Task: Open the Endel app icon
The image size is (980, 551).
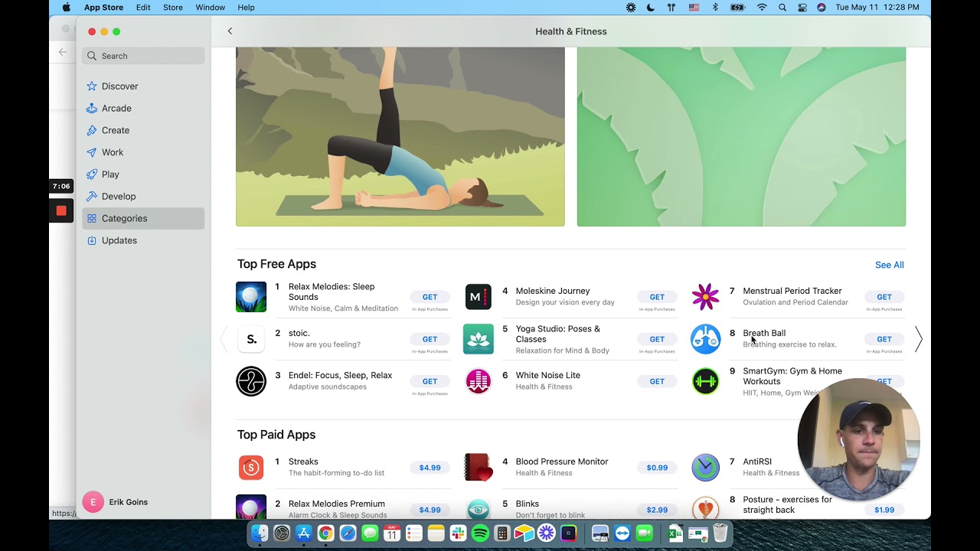Action: pyautogui.click(x=251, y=381)
